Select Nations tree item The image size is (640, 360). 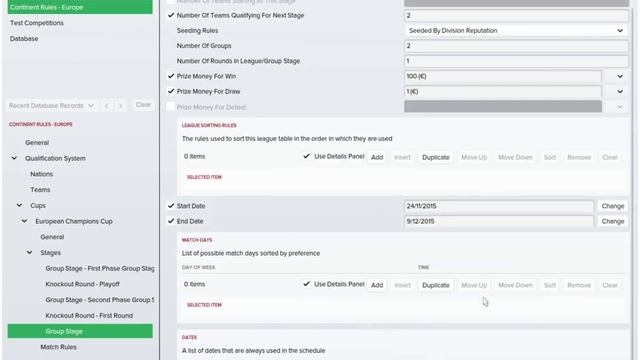[x=42, y=174]
